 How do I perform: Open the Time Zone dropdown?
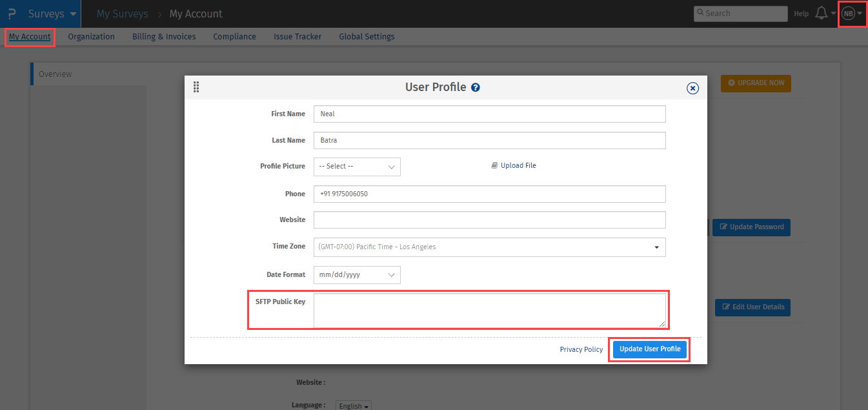pyautogui.click(x=489, y=247)
